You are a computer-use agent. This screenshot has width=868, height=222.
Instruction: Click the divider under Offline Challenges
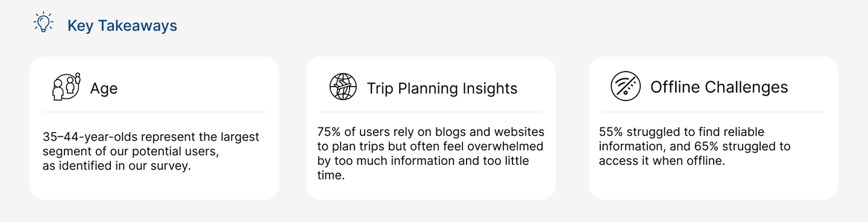[x=712, y=112]
